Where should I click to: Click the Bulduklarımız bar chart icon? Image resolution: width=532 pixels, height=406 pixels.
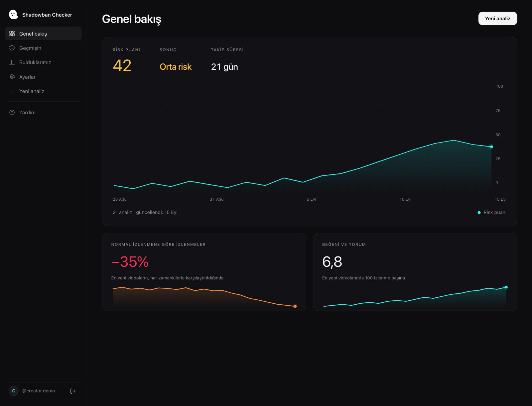click(x=12, y=62)
